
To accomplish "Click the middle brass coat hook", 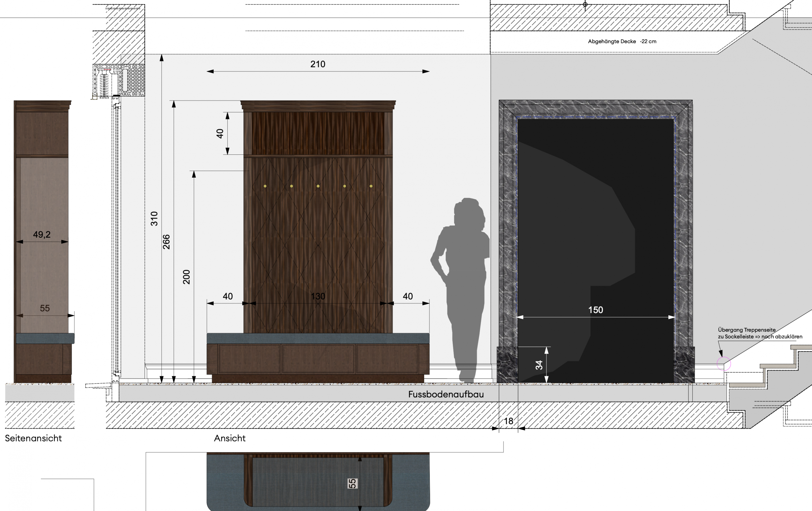I will point(318,186).
